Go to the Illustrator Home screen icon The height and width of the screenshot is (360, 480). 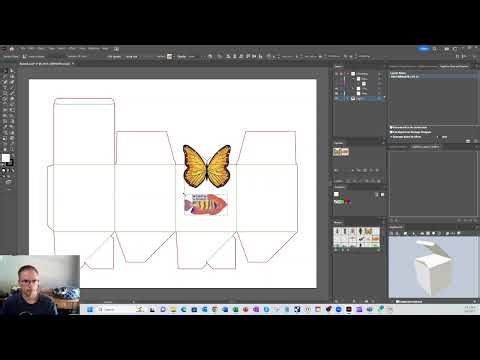click(12, 49)
